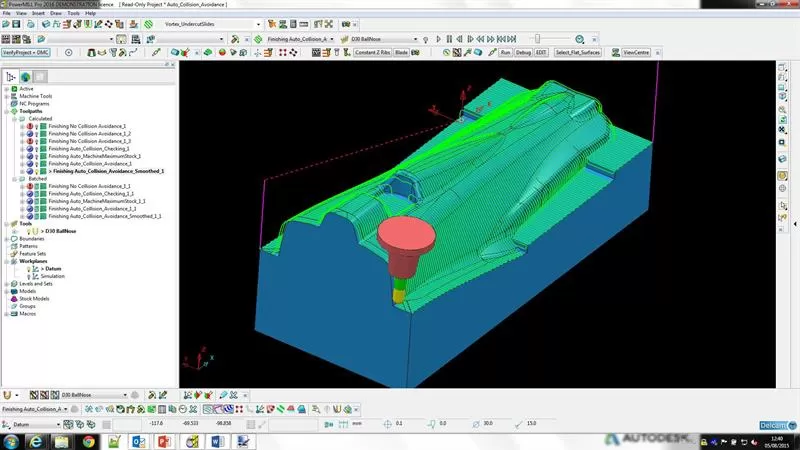Click the four red dots pattern icon
Image resolution: width=800 pixels, height=450 pixels.
point(283,53)
